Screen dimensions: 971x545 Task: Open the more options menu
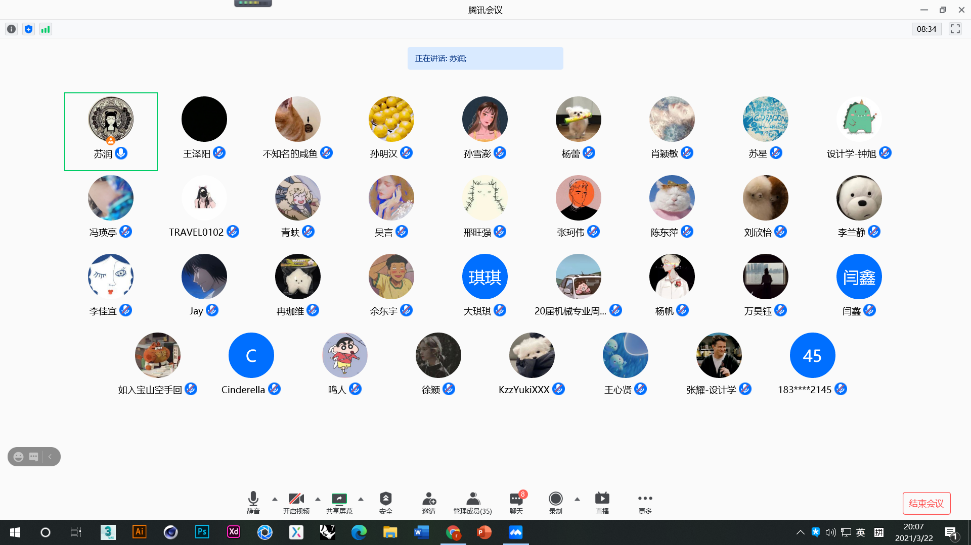(x=645, y=500)
